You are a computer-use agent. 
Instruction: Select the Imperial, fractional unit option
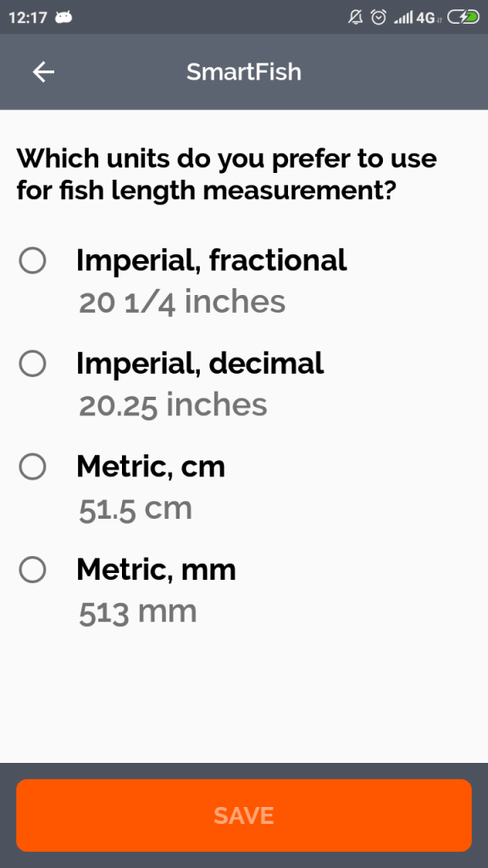click(x=32, y=261)
